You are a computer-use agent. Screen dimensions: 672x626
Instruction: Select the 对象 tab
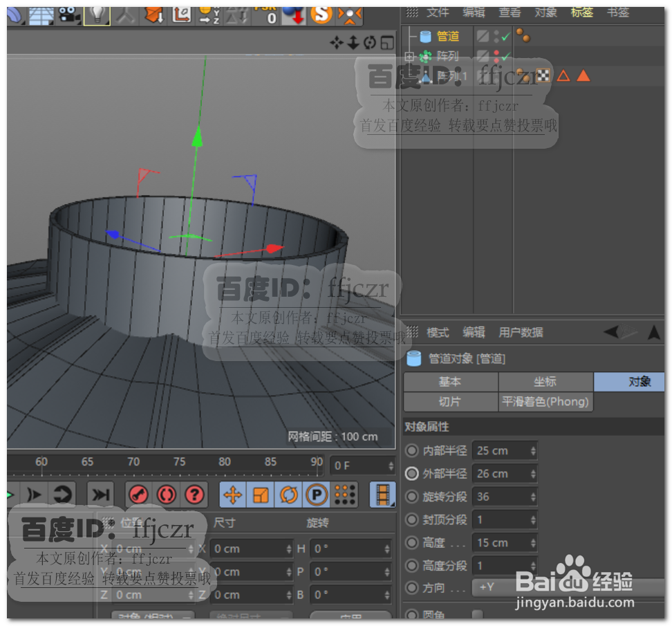(x=630, y=382)
